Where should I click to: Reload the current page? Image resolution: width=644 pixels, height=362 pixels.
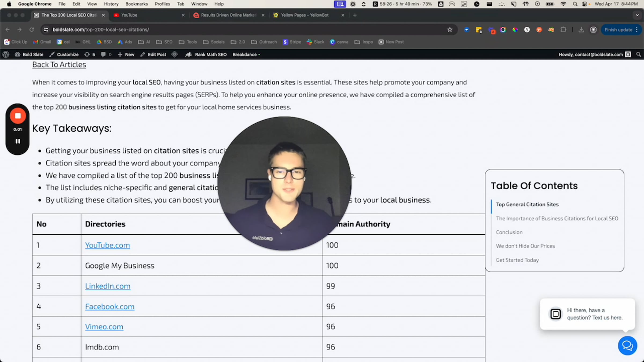32,30
